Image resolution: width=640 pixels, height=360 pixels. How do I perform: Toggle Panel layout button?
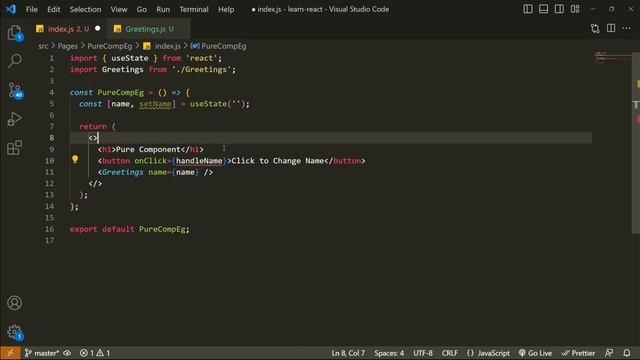(x=543, y=9)
